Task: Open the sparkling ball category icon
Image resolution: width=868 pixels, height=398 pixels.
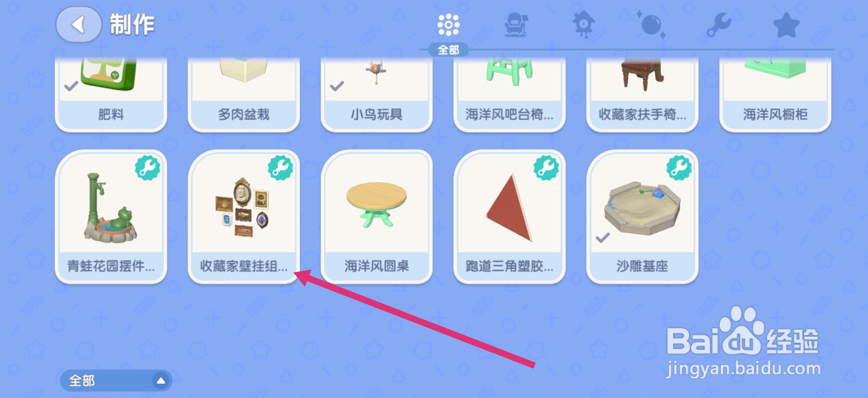Action: click(651, 25)
